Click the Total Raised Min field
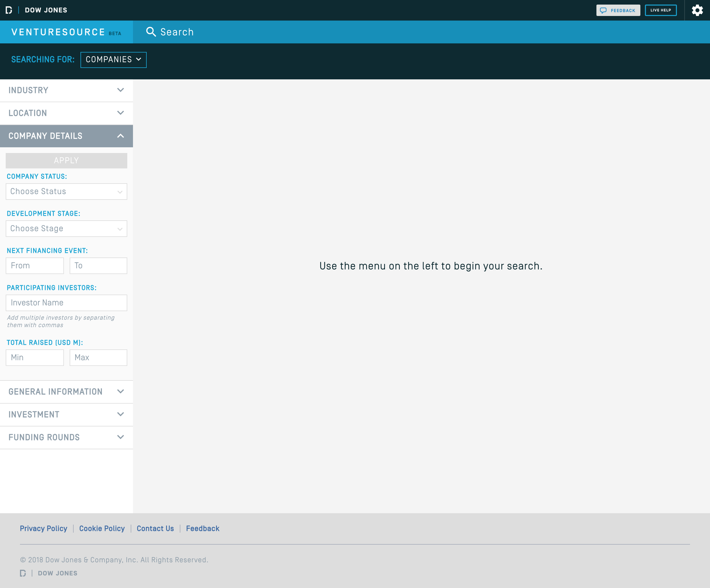 (35, 358)
